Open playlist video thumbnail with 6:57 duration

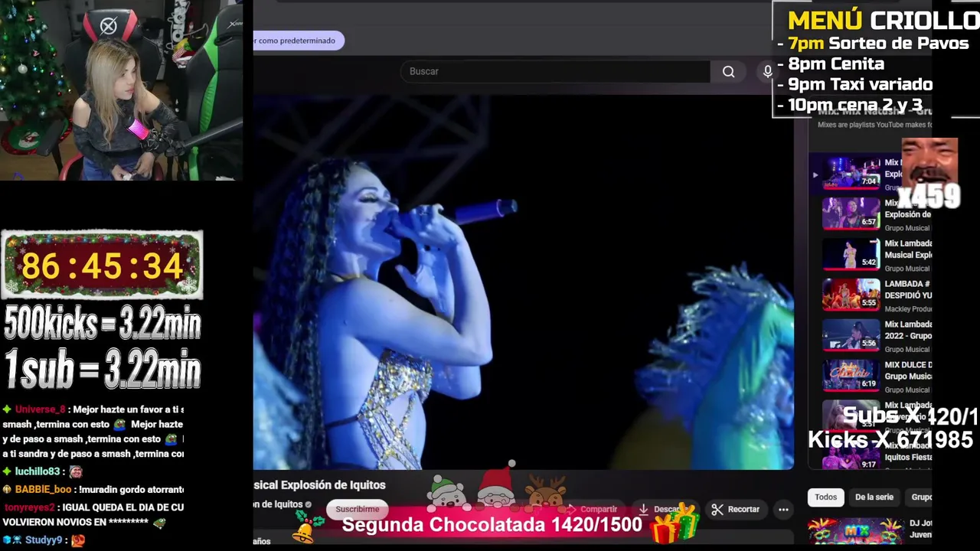click(851, 213)
